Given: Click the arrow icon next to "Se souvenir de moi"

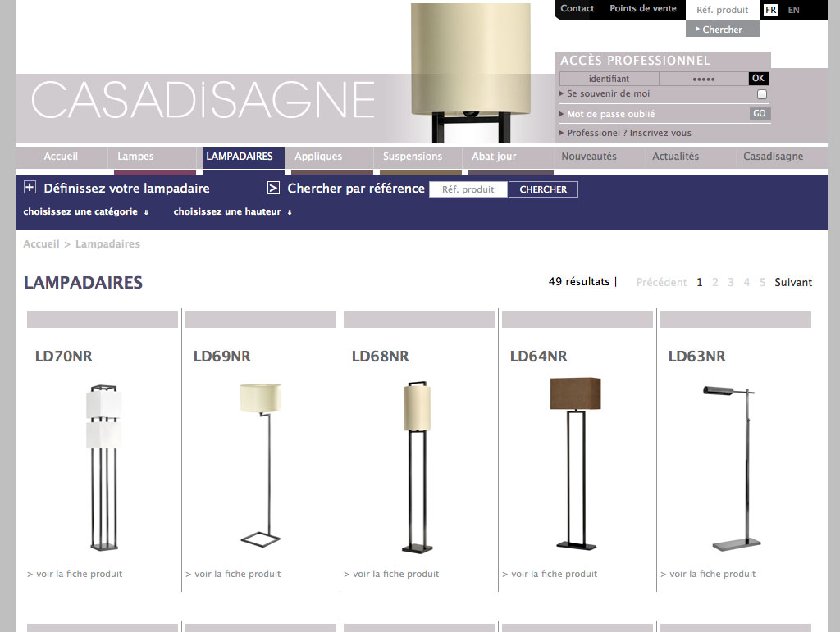Looking at the screenshot, I should 562,93.
